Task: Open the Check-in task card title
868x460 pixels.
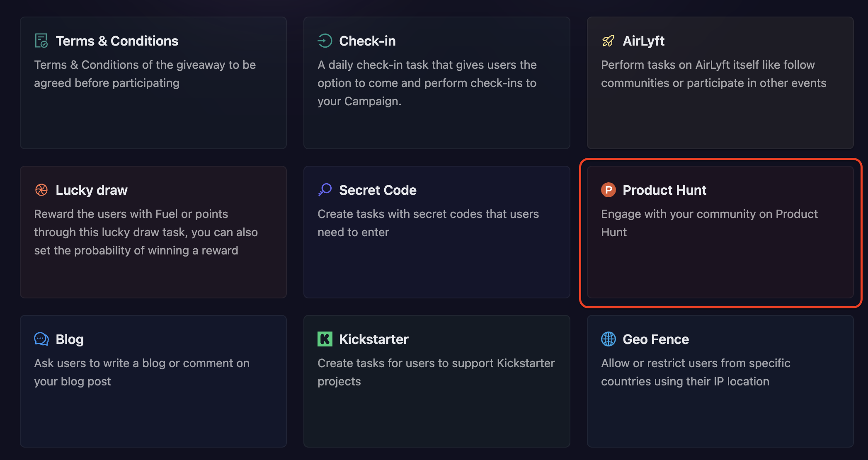Action: click(367, 41)
